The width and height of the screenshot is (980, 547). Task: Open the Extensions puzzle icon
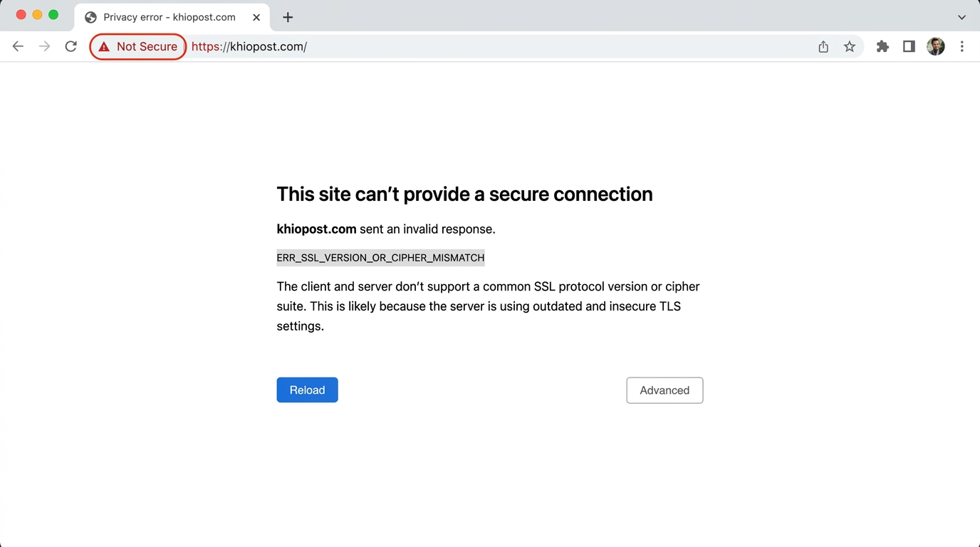coord(882,46)
